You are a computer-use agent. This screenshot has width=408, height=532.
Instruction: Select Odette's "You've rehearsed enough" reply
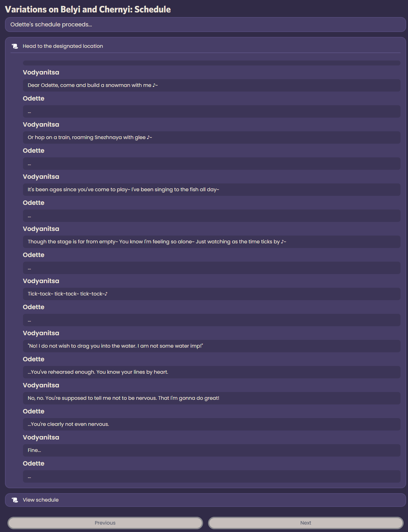point(211,372)
